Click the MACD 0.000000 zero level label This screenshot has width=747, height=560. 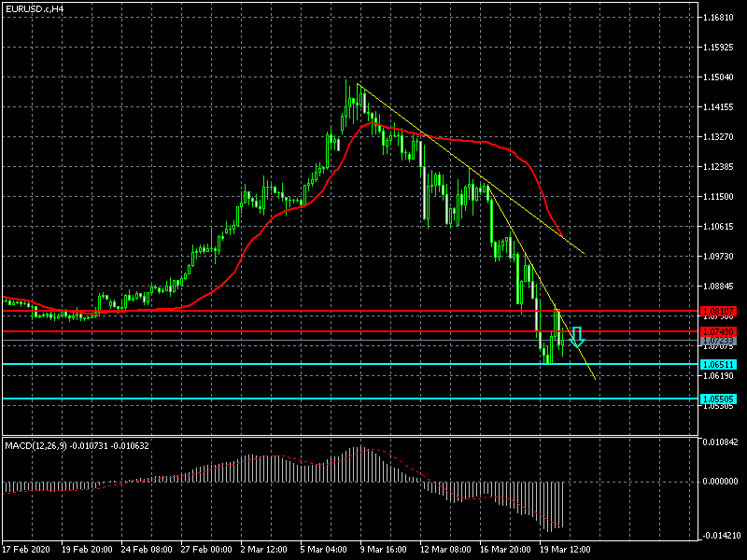[720, 482]
